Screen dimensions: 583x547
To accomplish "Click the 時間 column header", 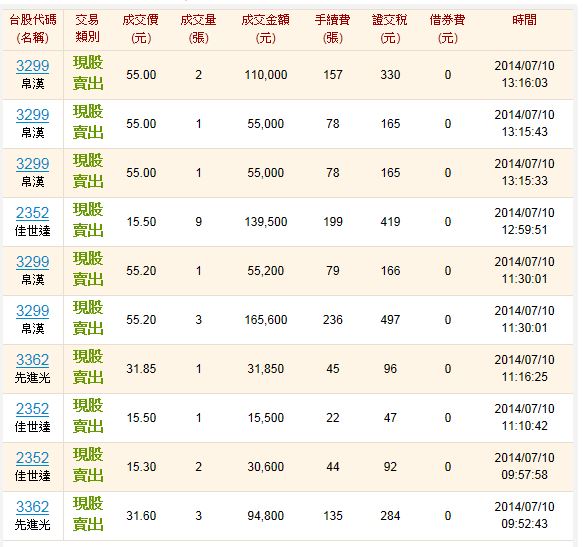I will pos(524,20).
